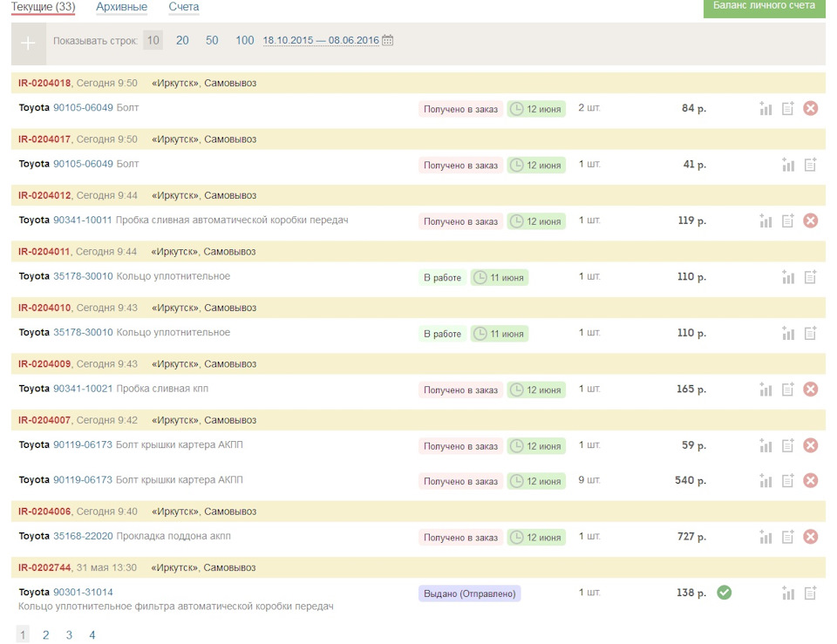Switch to the Архивные tab
Viewport: 837px width, 644px height.
[121, 7]
